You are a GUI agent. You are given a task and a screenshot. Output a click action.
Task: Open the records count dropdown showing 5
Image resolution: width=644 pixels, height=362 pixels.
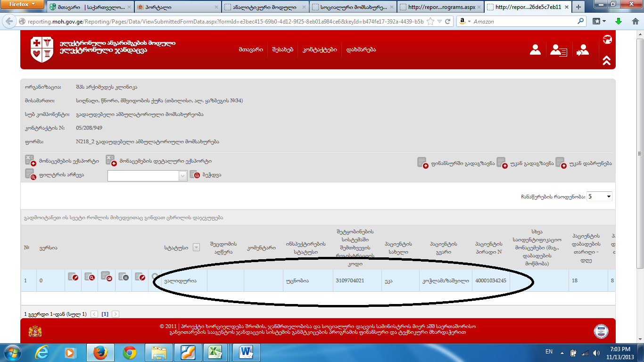point(599,197)
